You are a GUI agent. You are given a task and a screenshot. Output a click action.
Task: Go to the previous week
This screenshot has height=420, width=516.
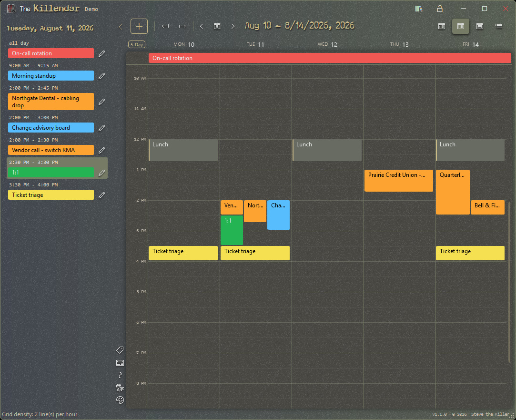tap(202, 26)
